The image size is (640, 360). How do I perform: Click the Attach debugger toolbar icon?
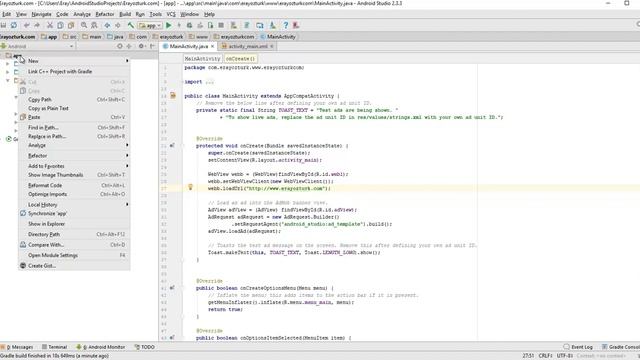click(x=210, y=25)
